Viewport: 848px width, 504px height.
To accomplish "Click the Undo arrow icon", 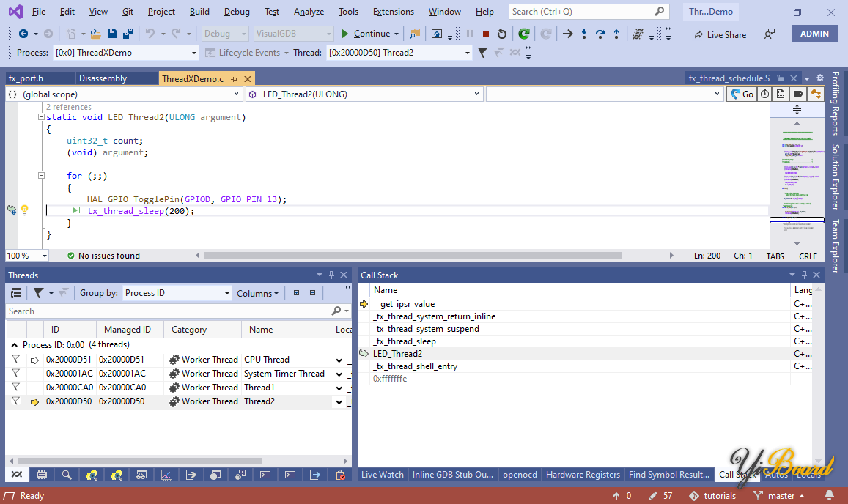I will click(x=150, y=34).
